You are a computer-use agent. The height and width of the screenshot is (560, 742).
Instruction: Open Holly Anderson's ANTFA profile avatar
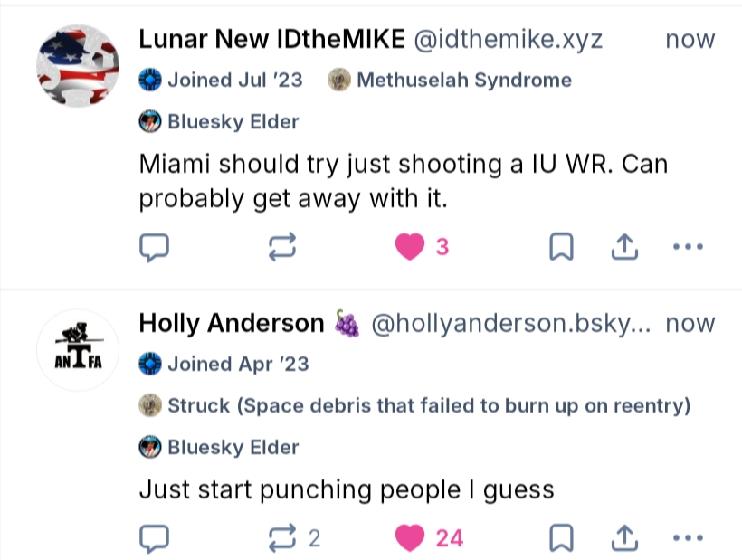point(77,350)
